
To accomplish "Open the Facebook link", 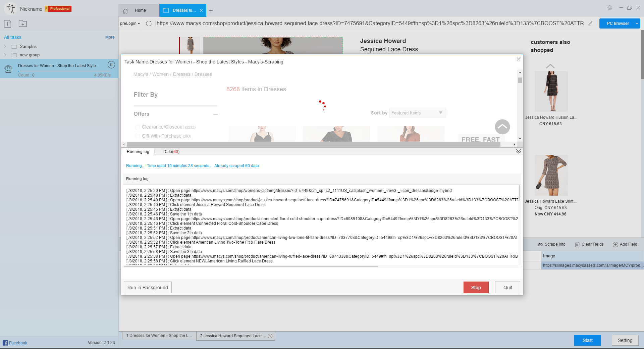I will [x=18, y=343].
